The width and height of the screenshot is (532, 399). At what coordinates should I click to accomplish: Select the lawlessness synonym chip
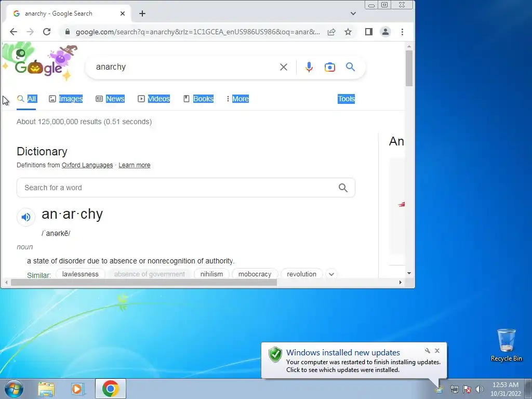click(x=81, y=274)
